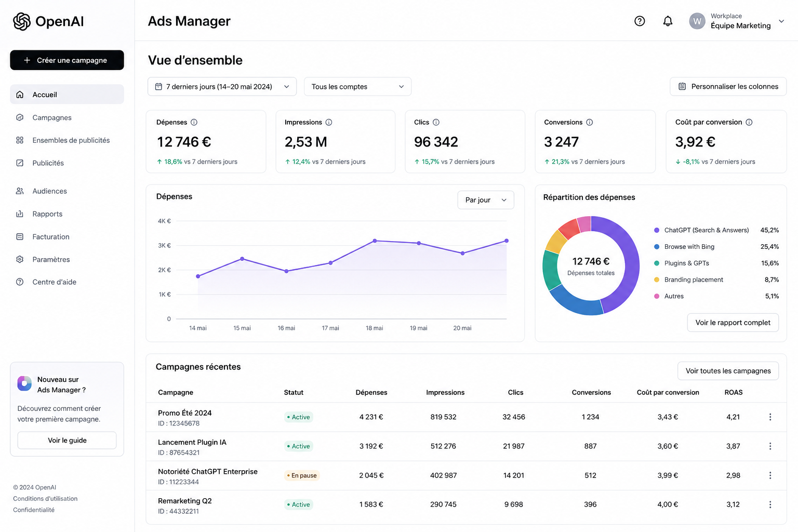
Task: Select Lancement Plugin IA campaign name
Action: coord(192,442)
